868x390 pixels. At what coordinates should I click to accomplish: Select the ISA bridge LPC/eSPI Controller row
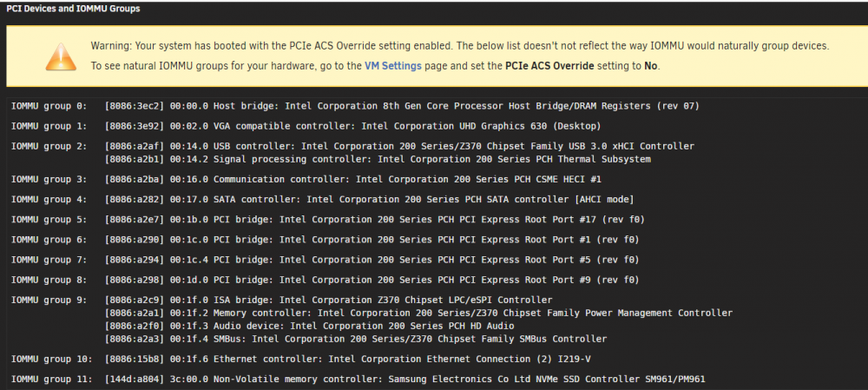click(329, 301)
